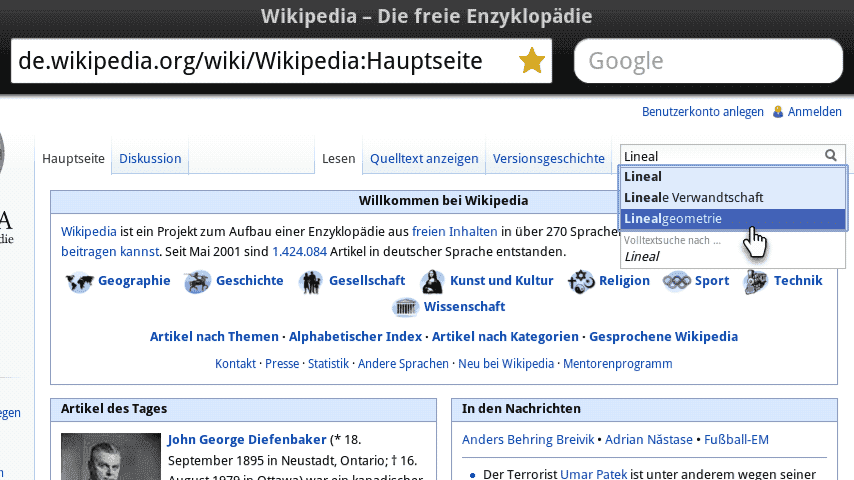
Task: Click the gold bookmark star icon
Action: [x=532, y=60]
